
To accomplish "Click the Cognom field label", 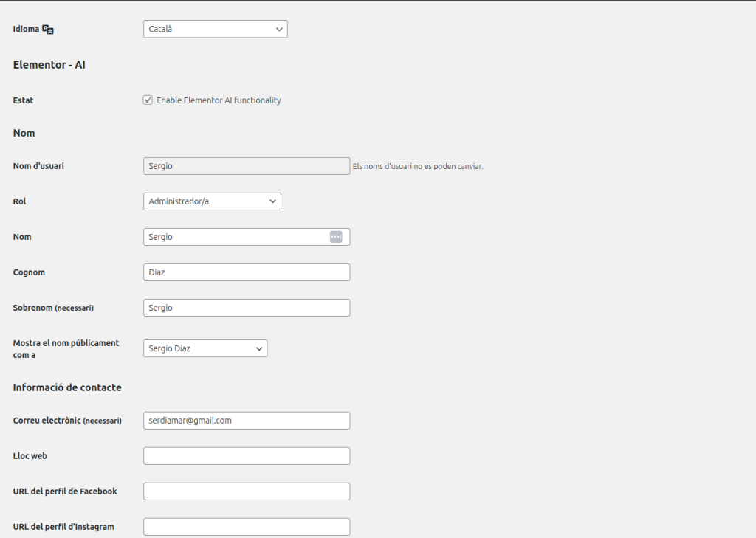I will [29, 272].
